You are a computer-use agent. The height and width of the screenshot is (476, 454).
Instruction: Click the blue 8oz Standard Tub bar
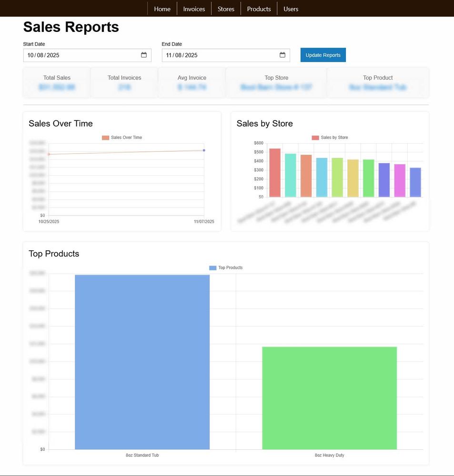point(142,362)
